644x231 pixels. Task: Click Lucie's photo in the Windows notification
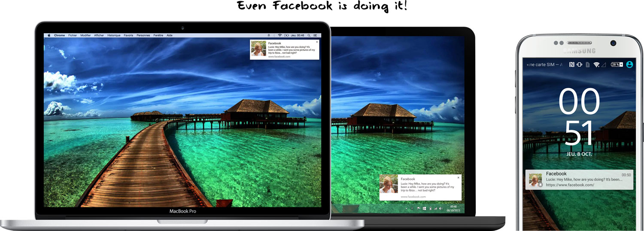point(389,184)
